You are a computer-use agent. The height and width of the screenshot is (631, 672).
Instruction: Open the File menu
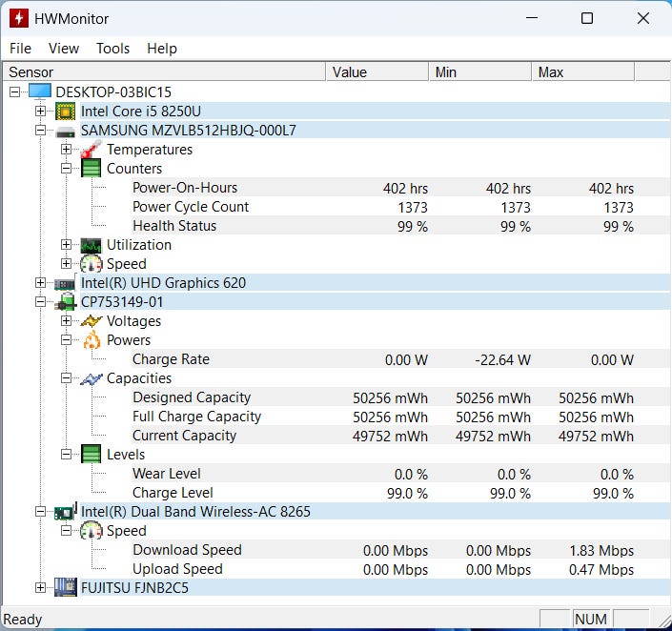[20, 49]
